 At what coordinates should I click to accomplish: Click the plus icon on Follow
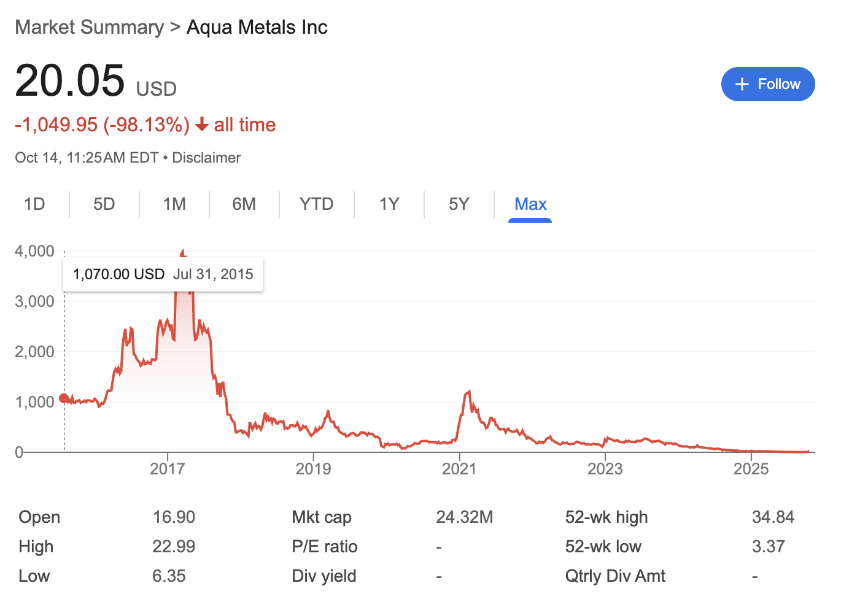742,84
